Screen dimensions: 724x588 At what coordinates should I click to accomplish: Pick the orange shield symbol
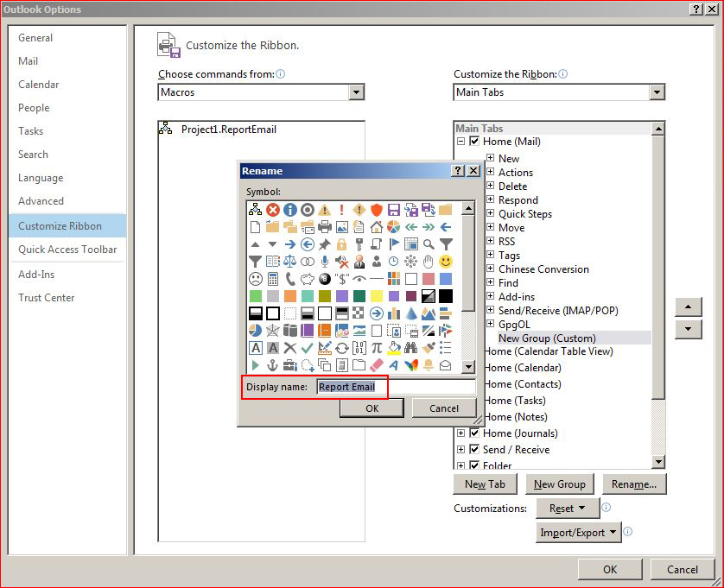[377, 210]
